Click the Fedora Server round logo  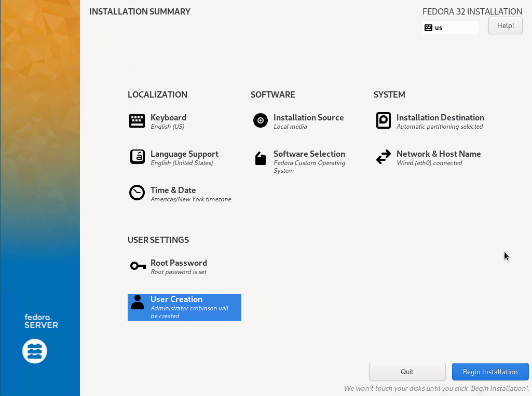click(x=35, y=351)
